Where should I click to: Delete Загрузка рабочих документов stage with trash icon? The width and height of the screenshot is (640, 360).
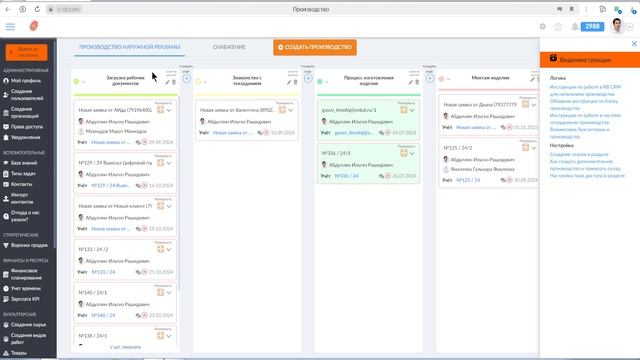(x=174, y=82)
